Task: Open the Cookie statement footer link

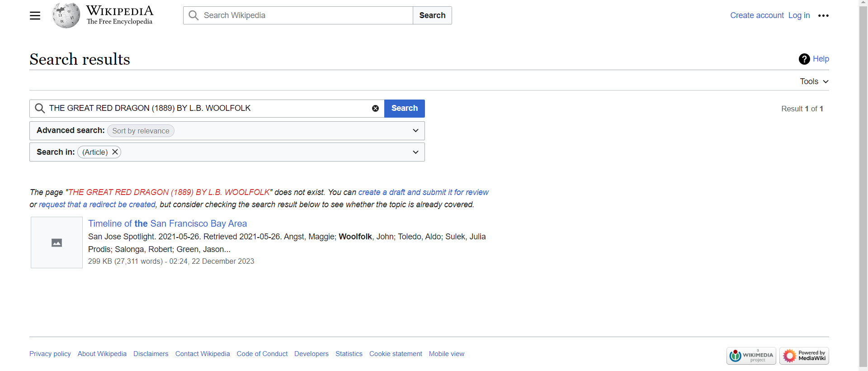Action: point(396,354)
